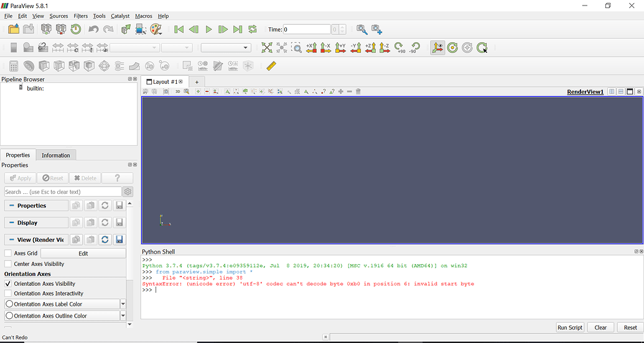The width and height of the screenshot is (644, 343).
Task: Select builtin: in Pipeline Browser
Action: [35, 88]
